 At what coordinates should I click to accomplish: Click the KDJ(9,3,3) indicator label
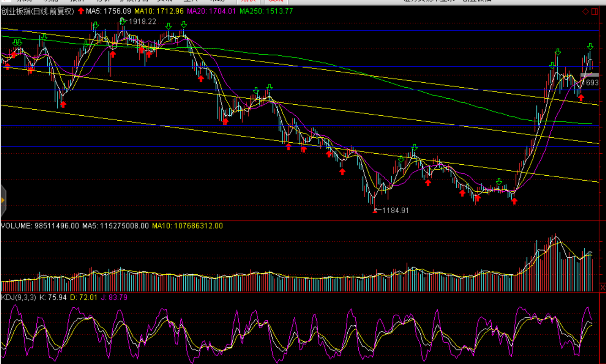pos(19,298)
